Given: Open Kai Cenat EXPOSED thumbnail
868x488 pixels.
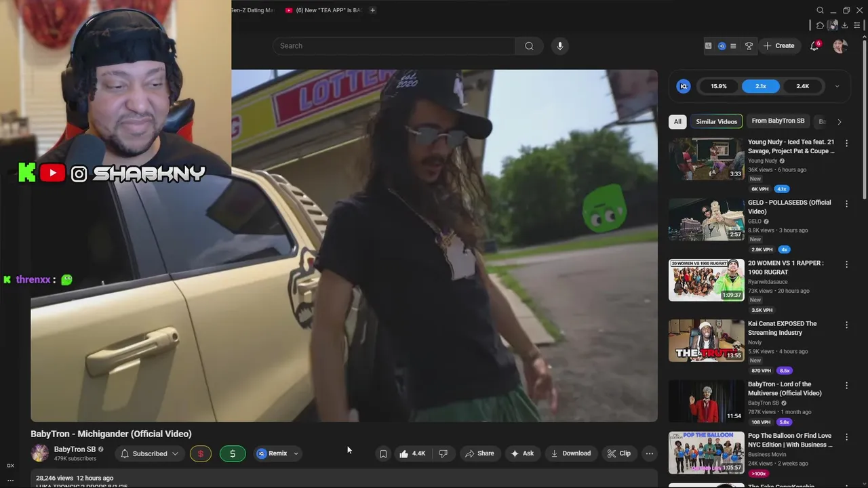Looking at the screenshot, I should [706, 340].
